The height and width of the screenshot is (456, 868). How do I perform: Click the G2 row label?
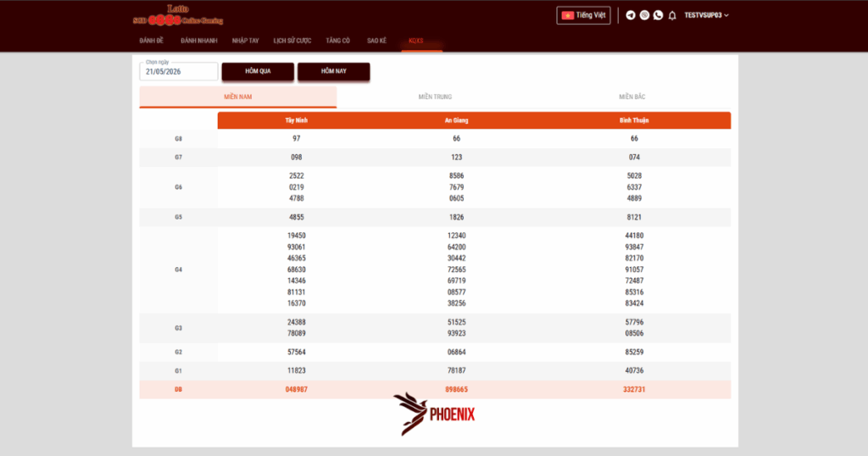[x=178, y=352]
